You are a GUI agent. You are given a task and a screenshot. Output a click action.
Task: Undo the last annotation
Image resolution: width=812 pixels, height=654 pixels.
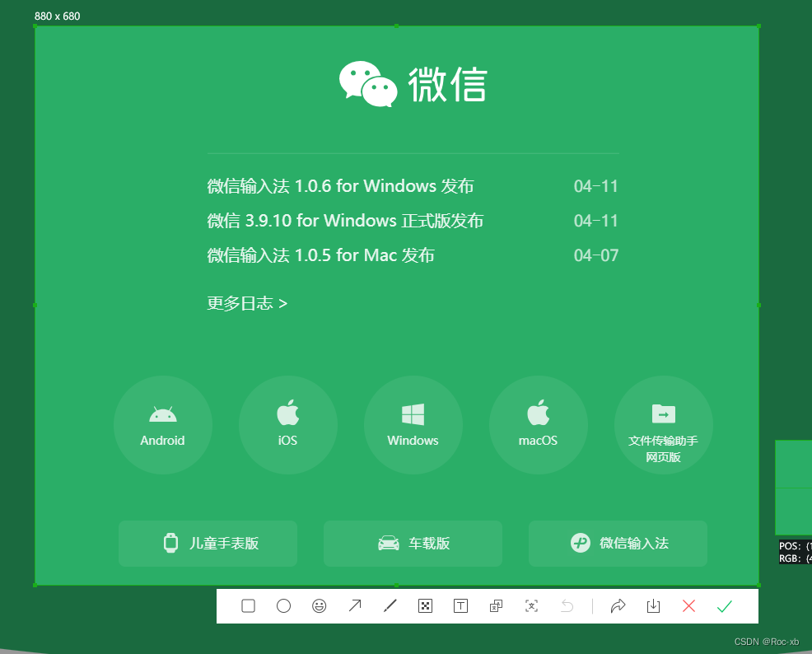(567, 606)
